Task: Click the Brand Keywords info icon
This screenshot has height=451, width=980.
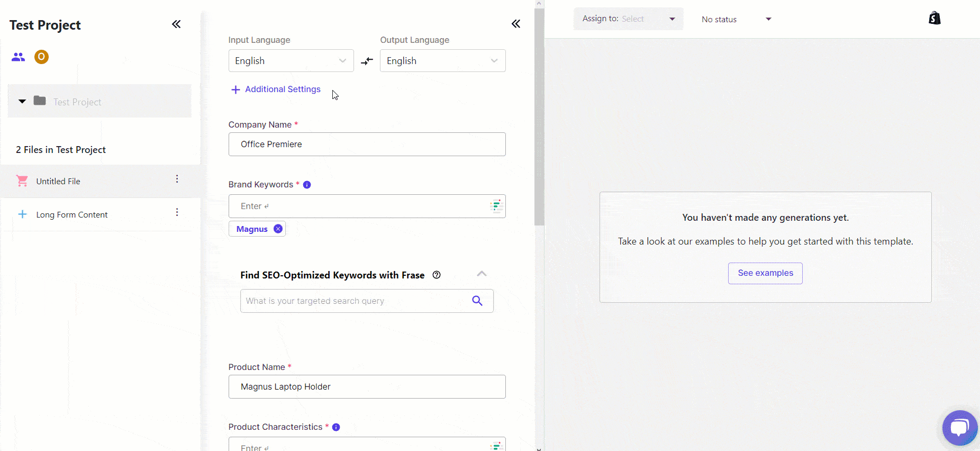Action: 307,185
